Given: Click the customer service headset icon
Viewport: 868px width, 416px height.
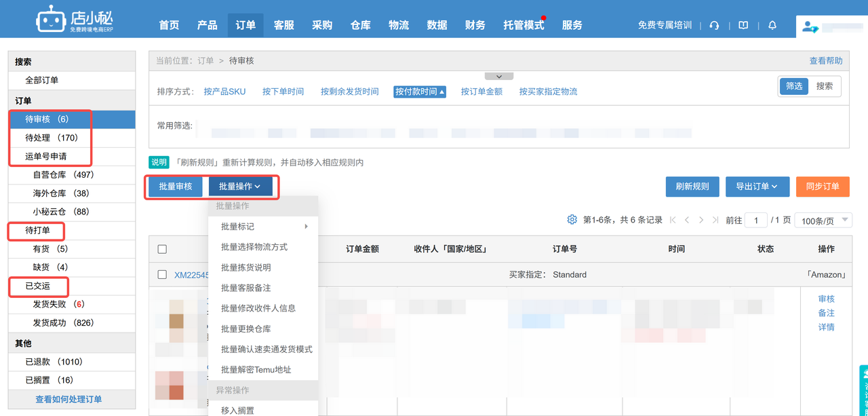Looking at the screenshot, I should [714, 25].
